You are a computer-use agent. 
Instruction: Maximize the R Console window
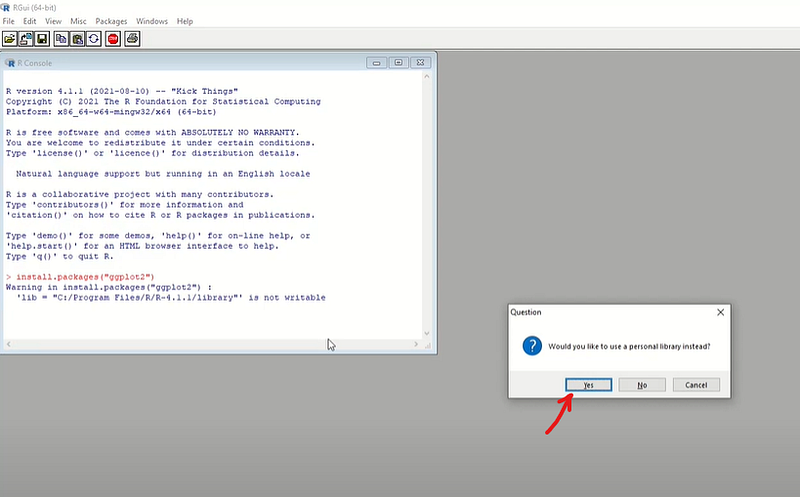(398, 63)
